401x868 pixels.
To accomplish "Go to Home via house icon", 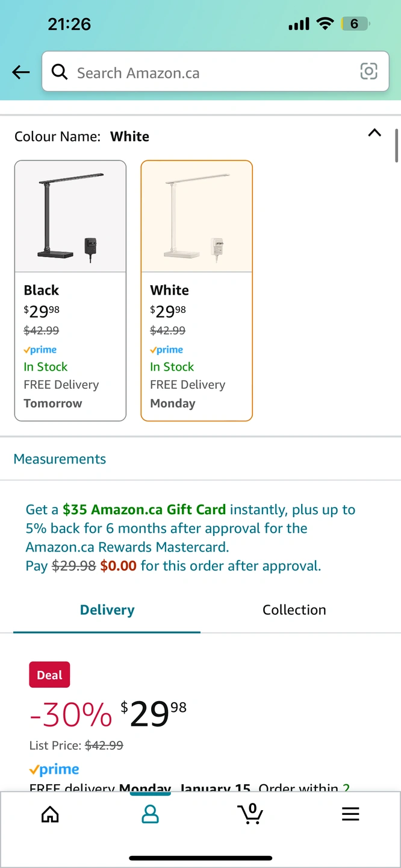I will [50, 814].
